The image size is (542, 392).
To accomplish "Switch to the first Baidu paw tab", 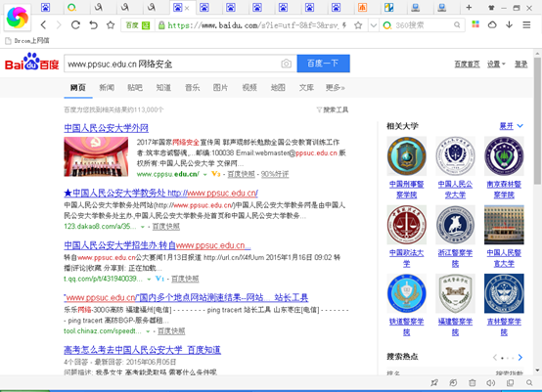I will pyautogui.click(x=45, y=7).
